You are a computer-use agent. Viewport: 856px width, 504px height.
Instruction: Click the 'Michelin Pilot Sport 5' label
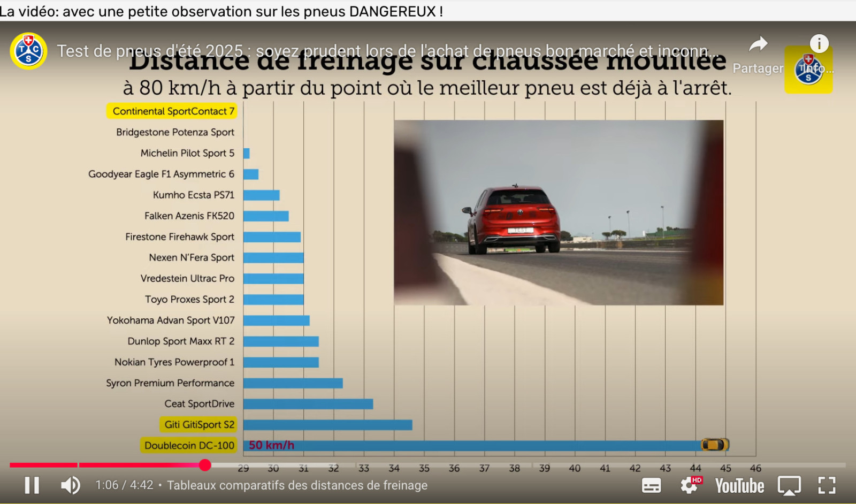point(187,153)
